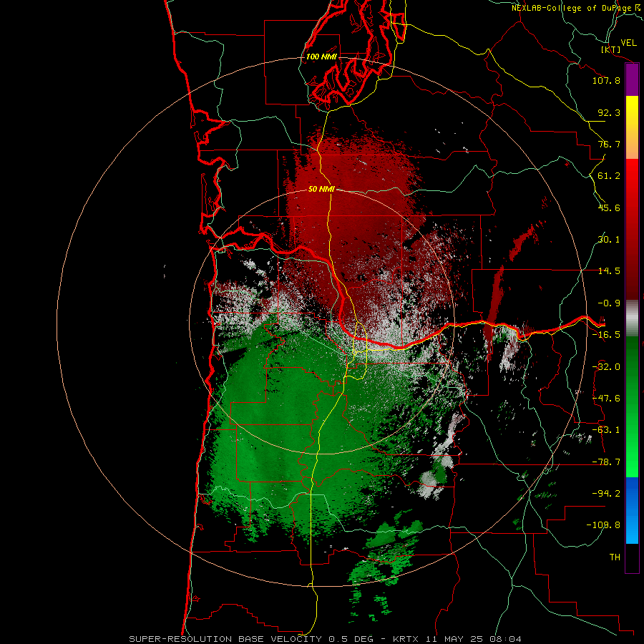
Task: Click the 61.2 velocity scale value
Action: point(609,176)
